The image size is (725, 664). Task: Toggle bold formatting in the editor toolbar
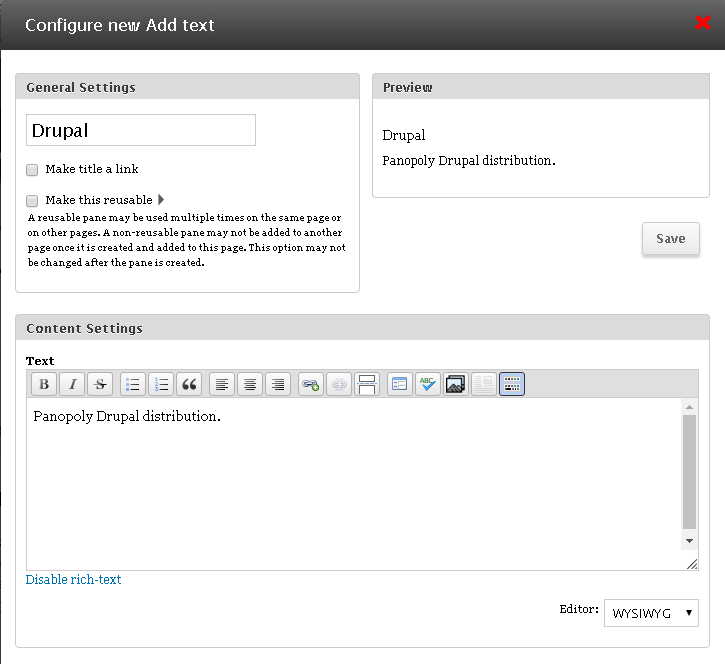(44, 384)
